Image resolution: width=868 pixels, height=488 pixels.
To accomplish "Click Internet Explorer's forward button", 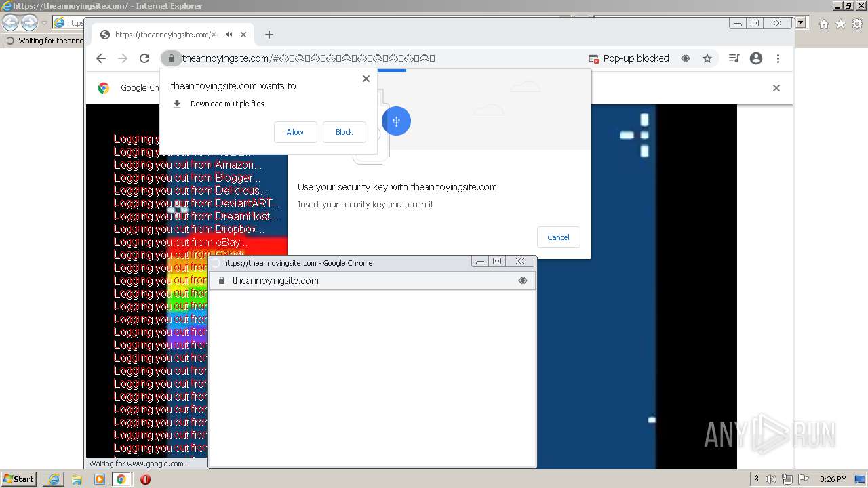I will click(29, 22).
